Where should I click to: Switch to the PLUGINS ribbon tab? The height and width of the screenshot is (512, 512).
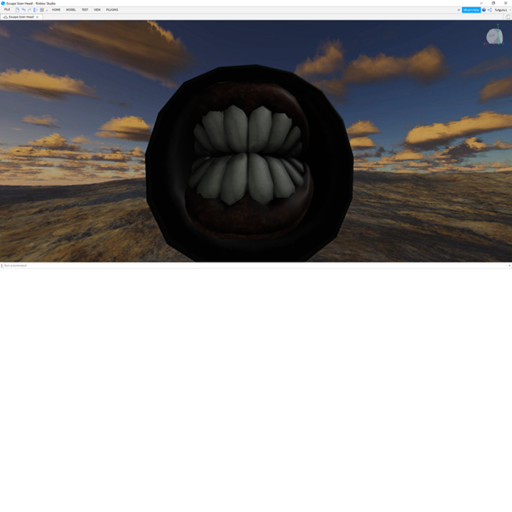point(112,10)
